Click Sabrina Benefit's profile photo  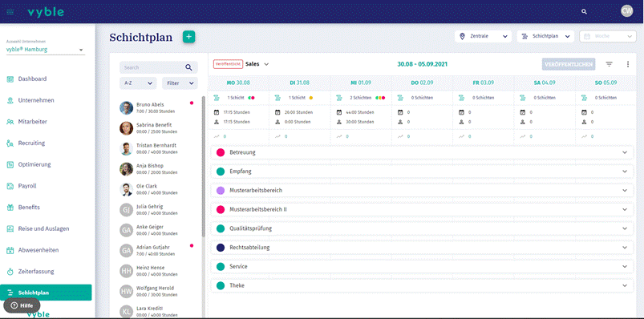[126, 128]
